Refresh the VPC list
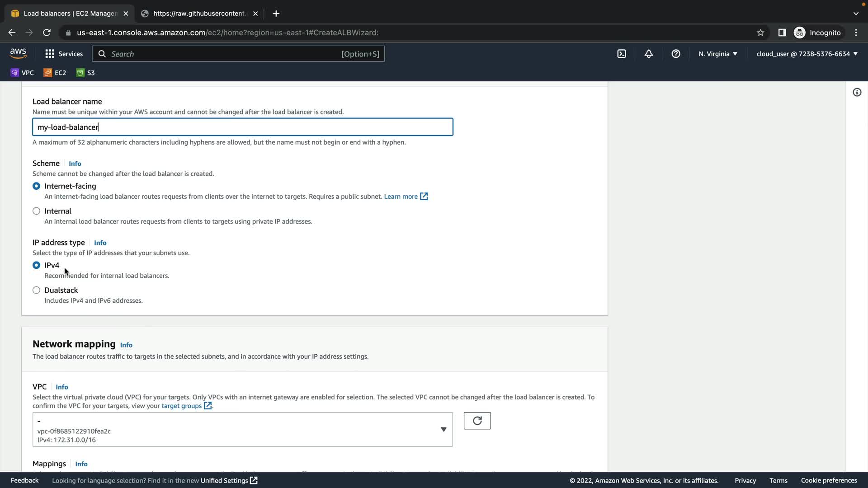The height and width of the screenshot is (488, 868). [477, 421]
